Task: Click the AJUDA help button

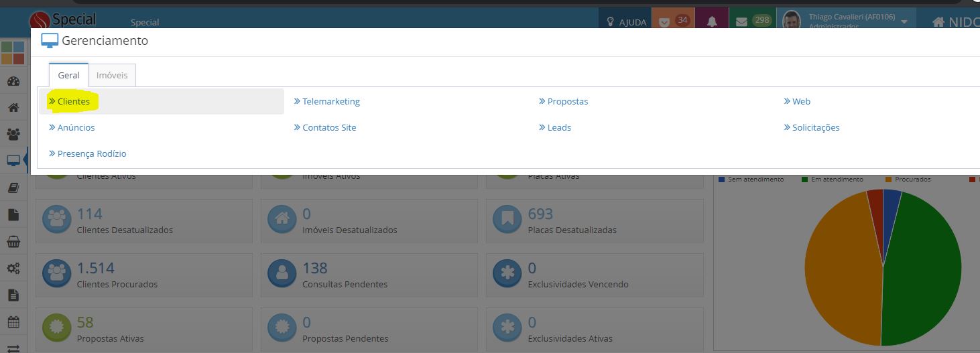Action: [626, 22]
